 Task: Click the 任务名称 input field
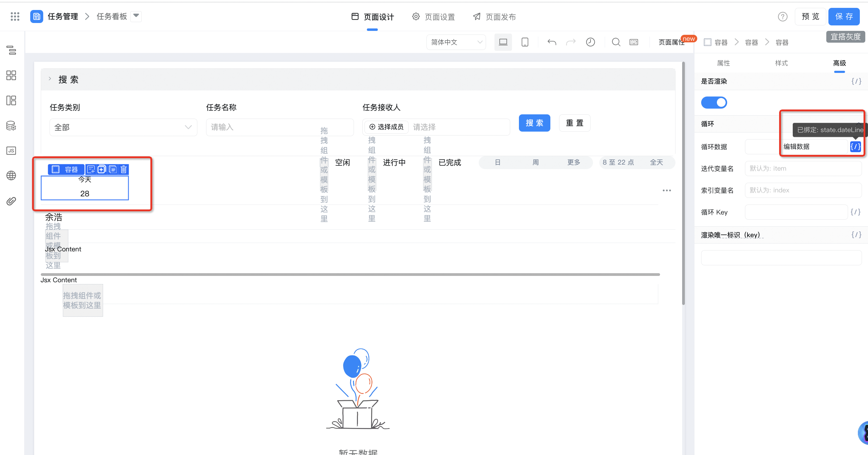coord(280,127)
